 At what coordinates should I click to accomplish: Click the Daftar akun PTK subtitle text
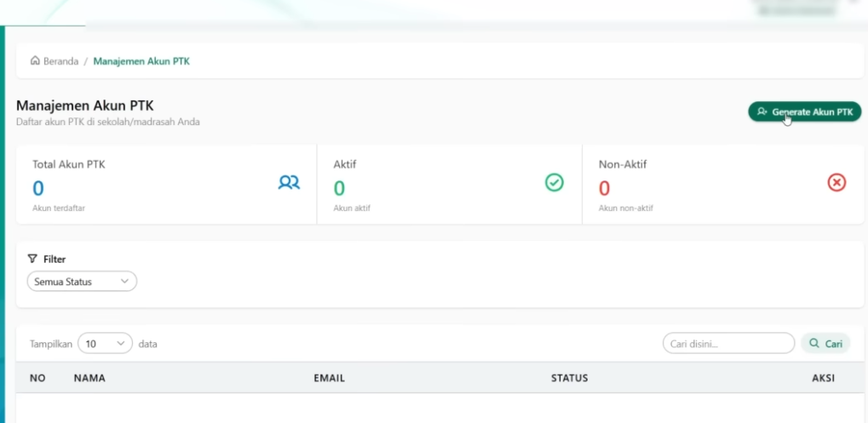pyautogui.click(x=108, y=122)
